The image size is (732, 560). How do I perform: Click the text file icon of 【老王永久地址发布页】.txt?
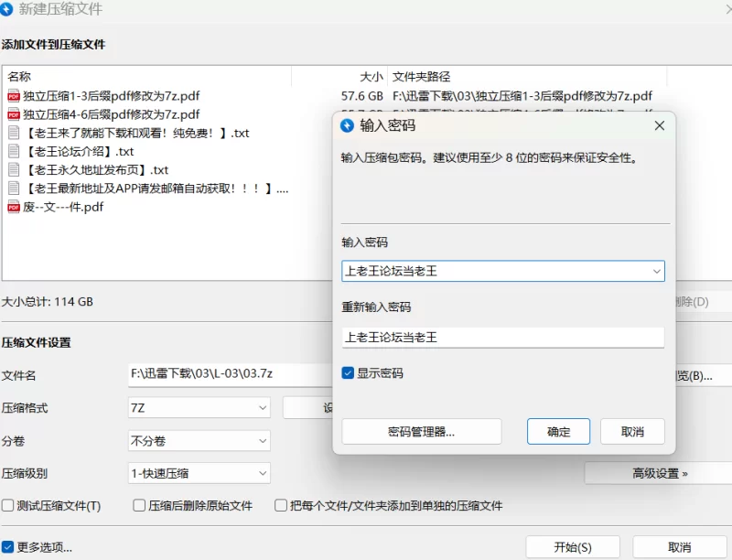[x=14, y=170]
